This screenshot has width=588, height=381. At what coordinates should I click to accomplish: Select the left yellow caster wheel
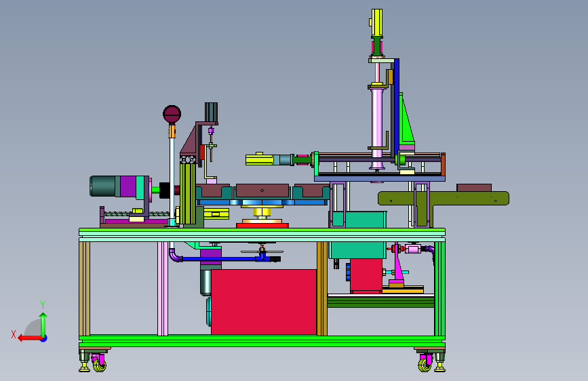(100, 365)
